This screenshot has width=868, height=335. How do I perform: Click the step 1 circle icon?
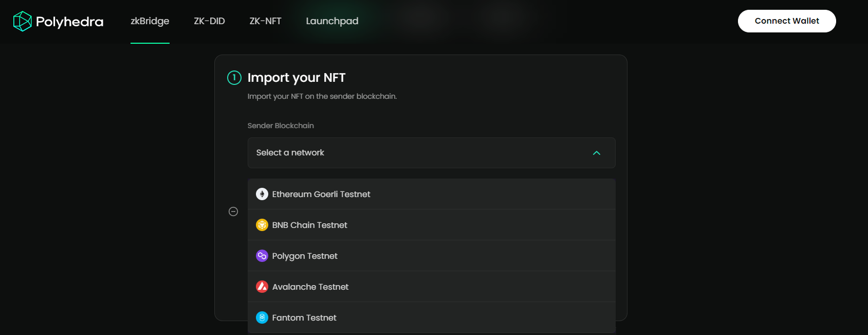coord(234,78)
